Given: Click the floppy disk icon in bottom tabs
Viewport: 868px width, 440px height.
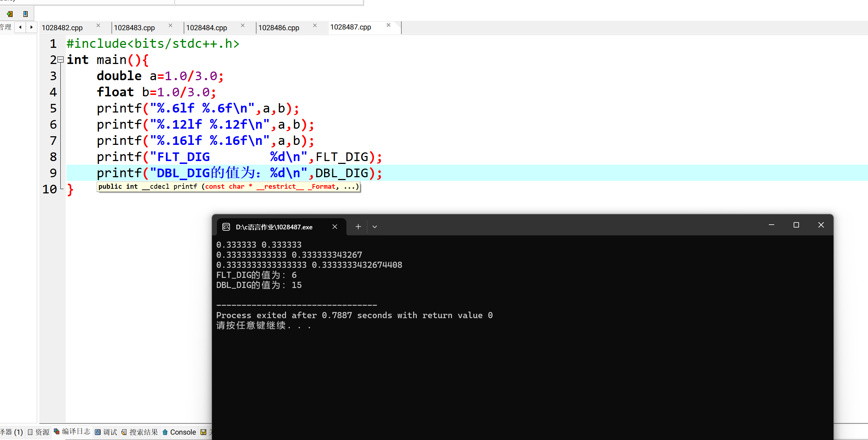Looking at the screenshot, I should [203, 432].
